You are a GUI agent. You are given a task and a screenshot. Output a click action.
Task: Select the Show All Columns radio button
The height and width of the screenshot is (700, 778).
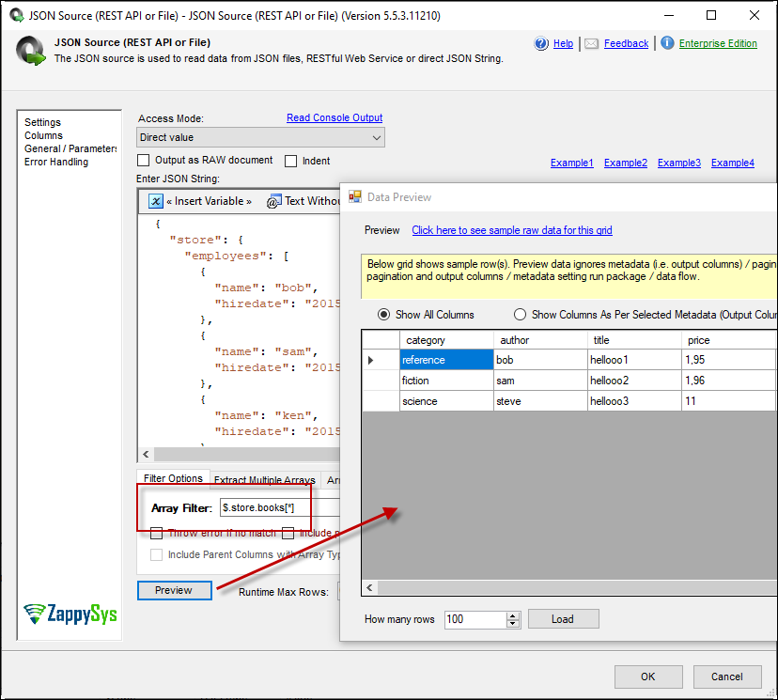click(x=383, y=315)
